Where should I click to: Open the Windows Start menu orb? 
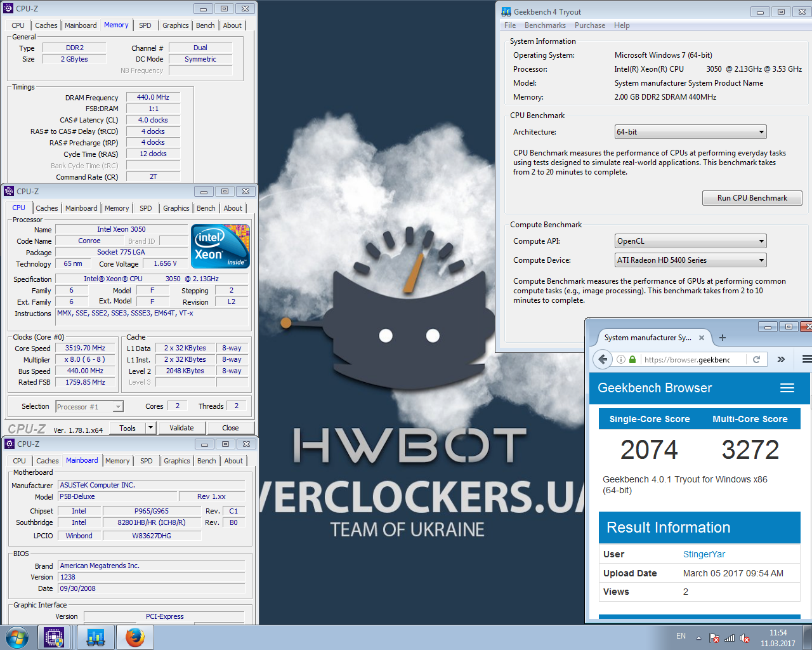[x=17, y=637]
